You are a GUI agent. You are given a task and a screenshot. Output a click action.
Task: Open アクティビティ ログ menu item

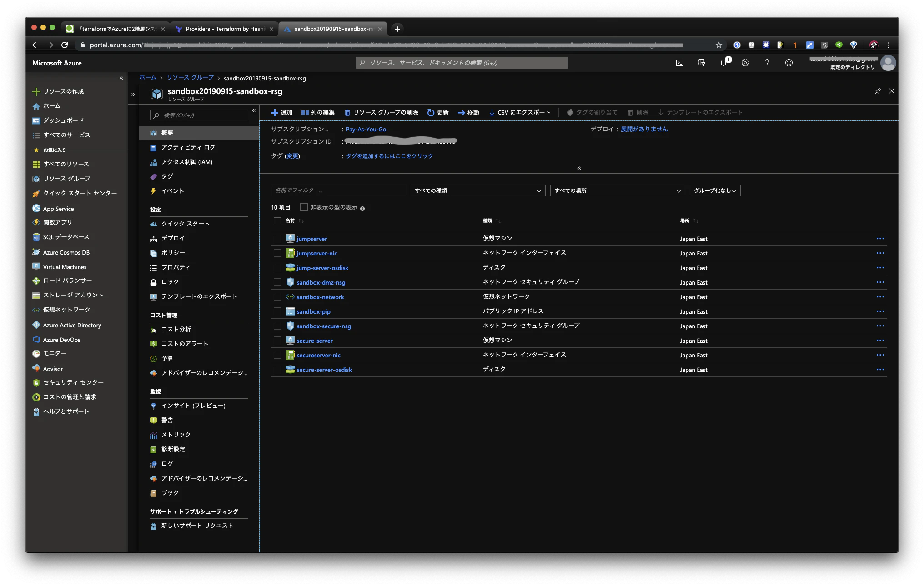188,147
